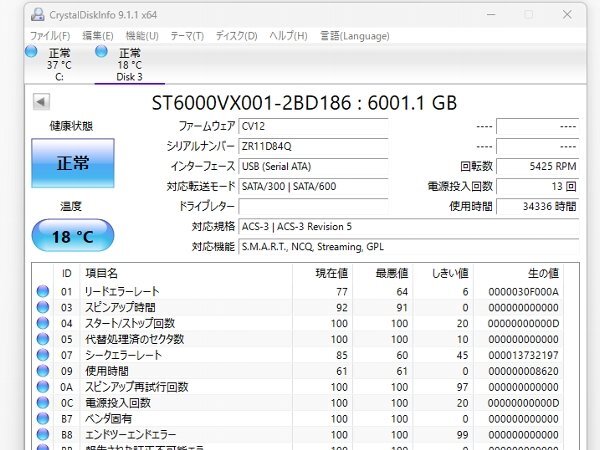Click the blue status orb for Disk 3

[101, 51]
